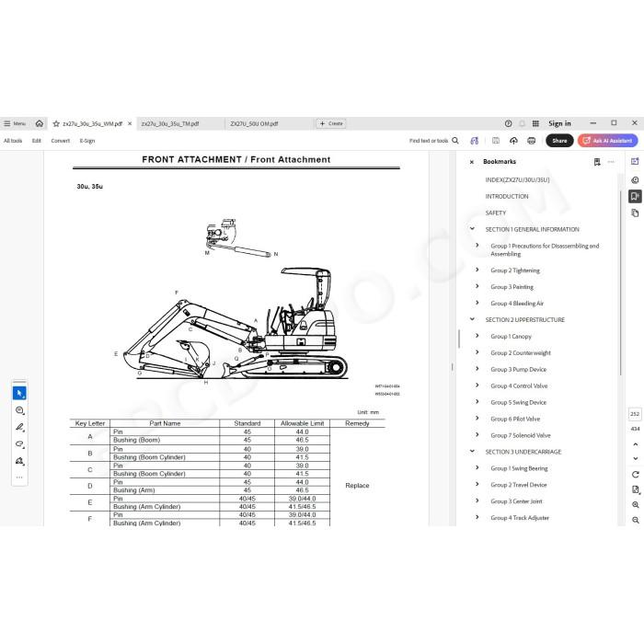644x644 pixels.
Task: Open the Convert menu
Action: click(x=61, y=141)
